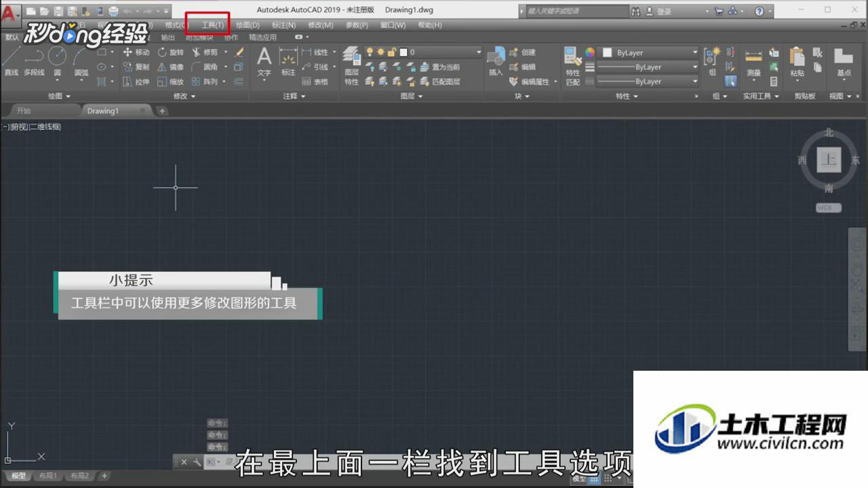Open the color ByLayer dropdown
The width and height of the screenshot is (868, 488).
pyautogui.click(x=648, y=52)
